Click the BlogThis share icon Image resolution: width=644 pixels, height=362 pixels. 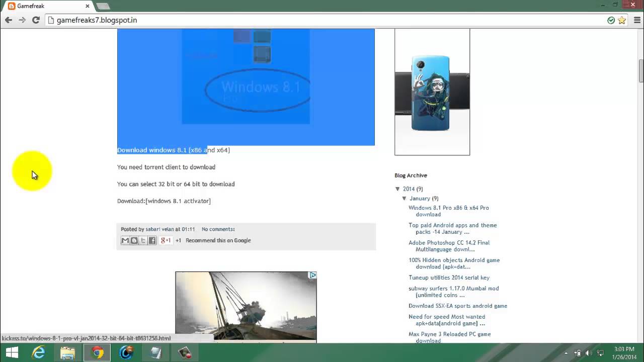pos(134,240)
